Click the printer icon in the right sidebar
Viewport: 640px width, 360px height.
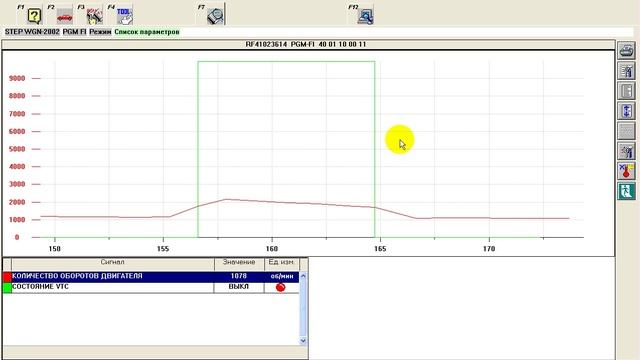coord(626,51)
